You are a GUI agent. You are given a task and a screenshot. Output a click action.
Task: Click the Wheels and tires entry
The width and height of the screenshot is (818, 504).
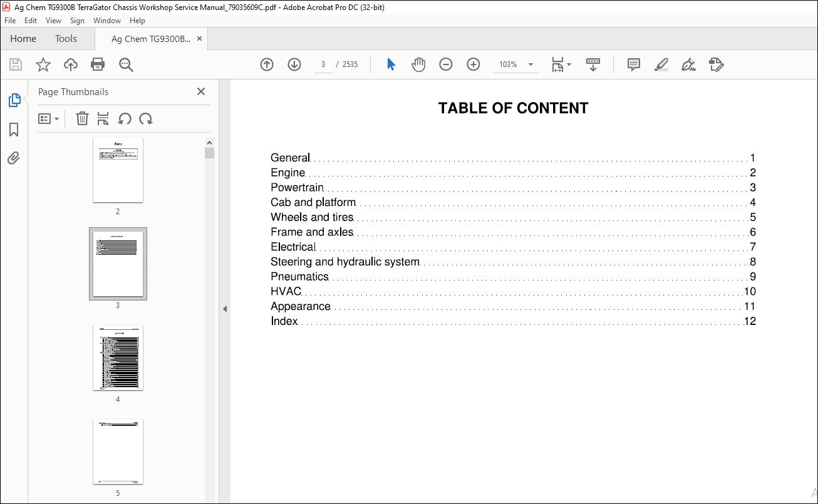pyautogui.click(x=513, y=217)
